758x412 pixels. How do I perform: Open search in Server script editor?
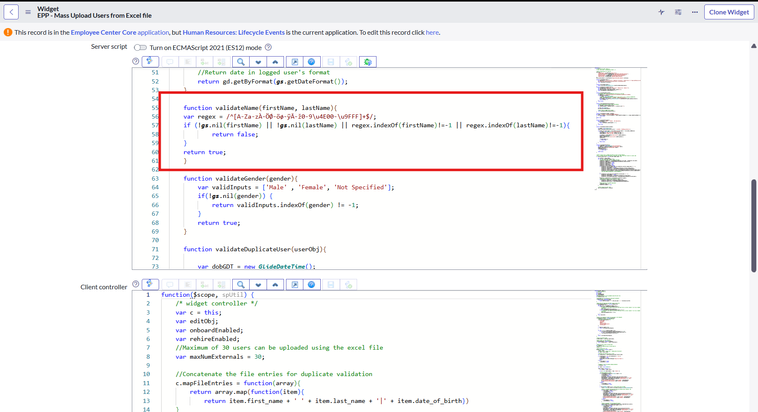(241, 61)
